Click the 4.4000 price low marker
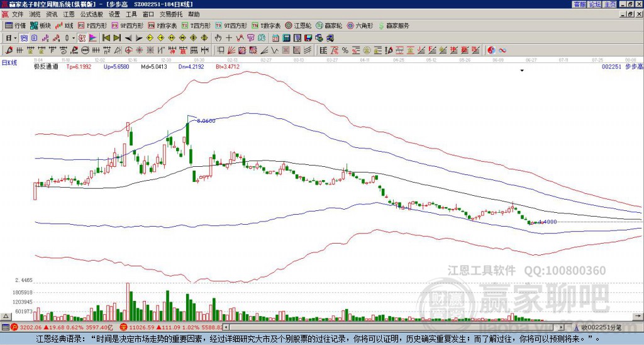Viewport: 644px width, 345px height. point(548,222)
